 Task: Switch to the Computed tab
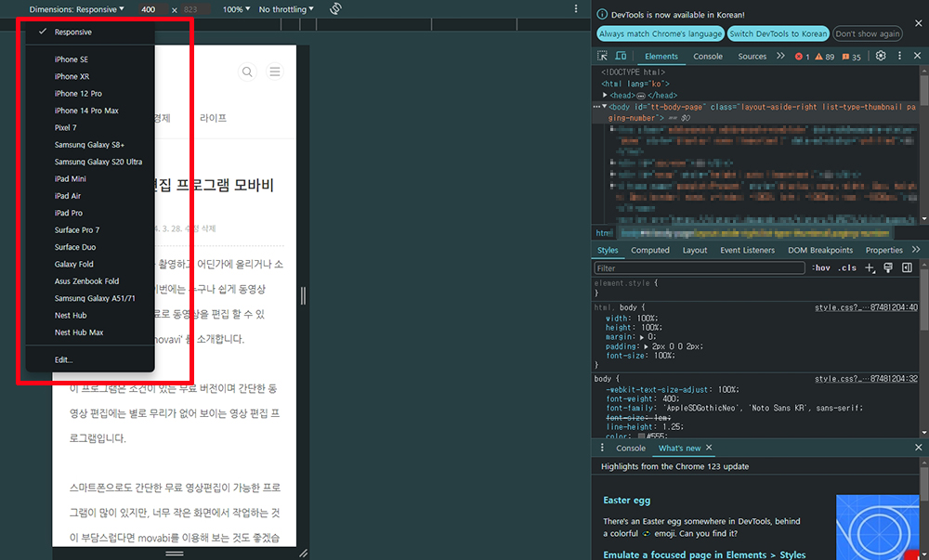point(650,251)
